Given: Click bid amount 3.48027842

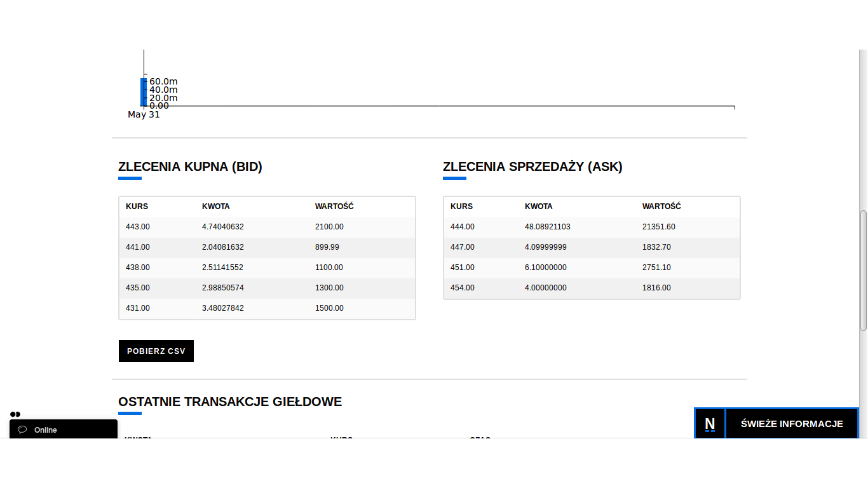Looking at the screenshot, I should click(x=223, y=308).
